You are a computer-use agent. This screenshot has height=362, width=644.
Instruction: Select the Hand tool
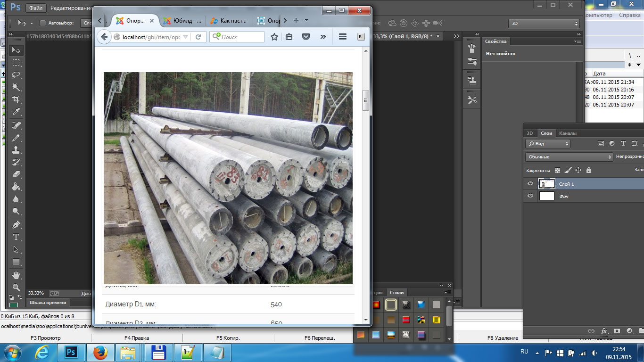[16, 275]
